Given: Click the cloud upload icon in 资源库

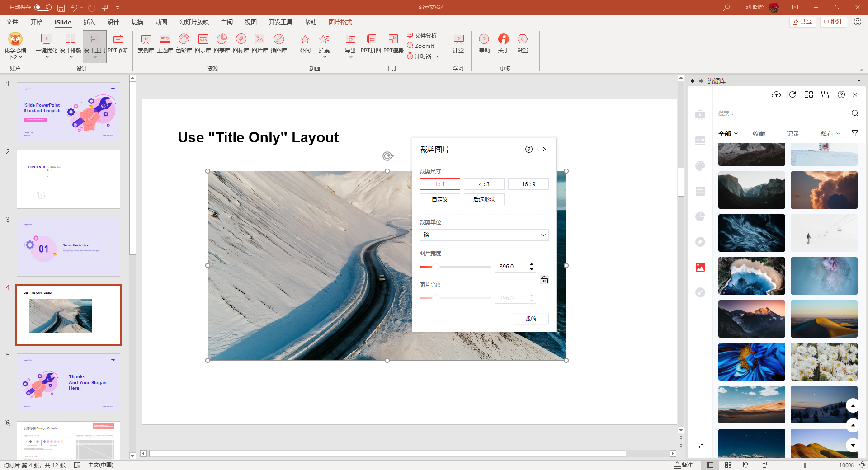Looking at the screenshot, I should 776,94.
